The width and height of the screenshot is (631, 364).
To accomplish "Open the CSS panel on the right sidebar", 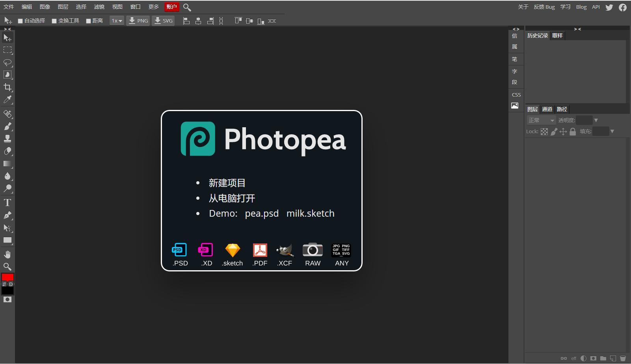I will pyautogui.click(x=516, y=95).
